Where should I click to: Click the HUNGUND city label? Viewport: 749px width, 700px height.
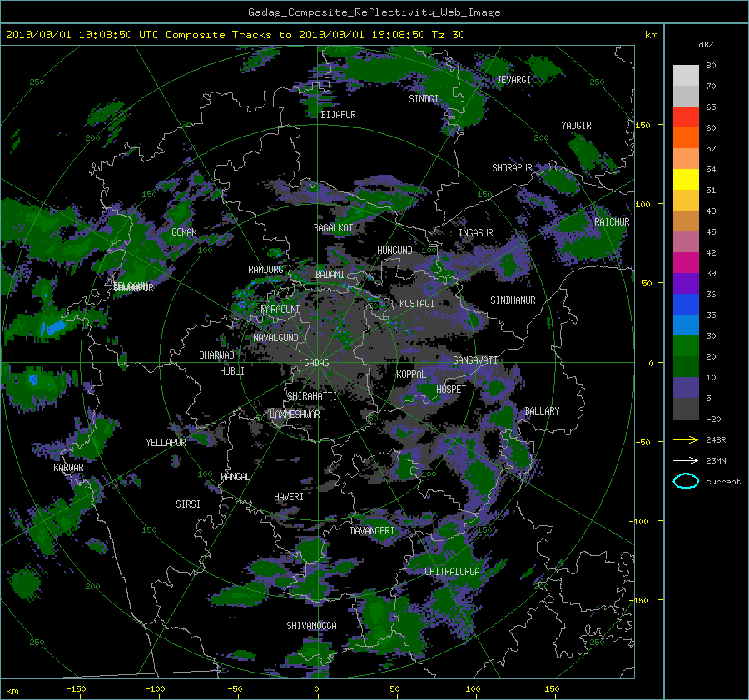pos(394,251)
